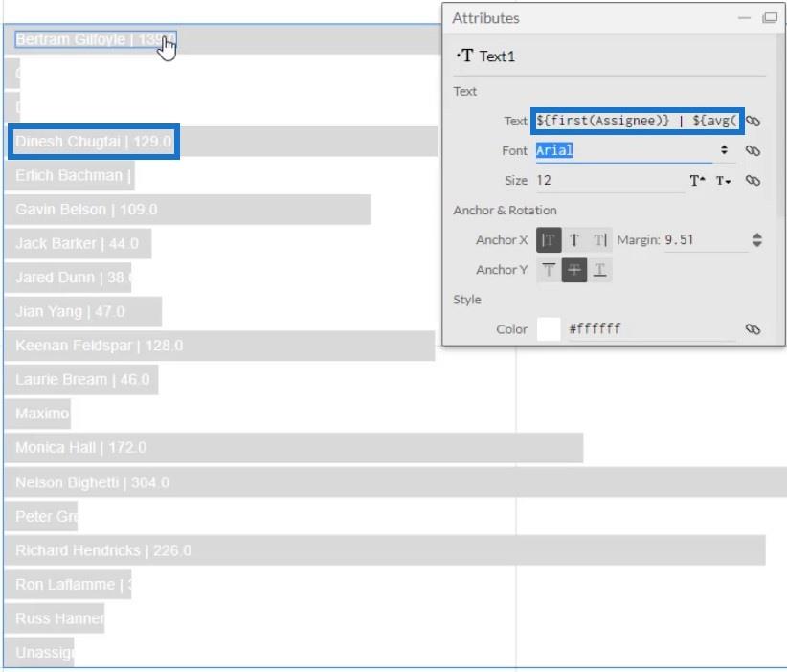Set Anchor Y to top alignment
The height and width of the screenshot is (672, 787).
coord(549,270)
